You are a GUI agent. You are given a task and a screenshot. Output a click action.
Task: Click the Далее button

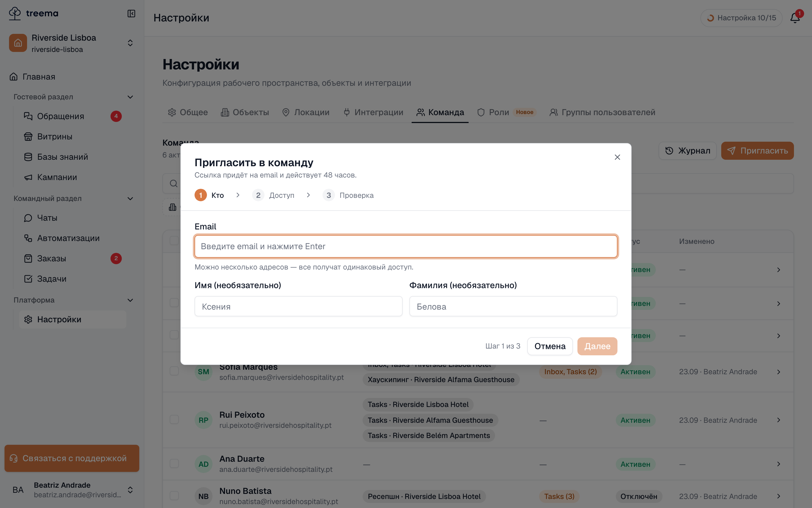597,346
